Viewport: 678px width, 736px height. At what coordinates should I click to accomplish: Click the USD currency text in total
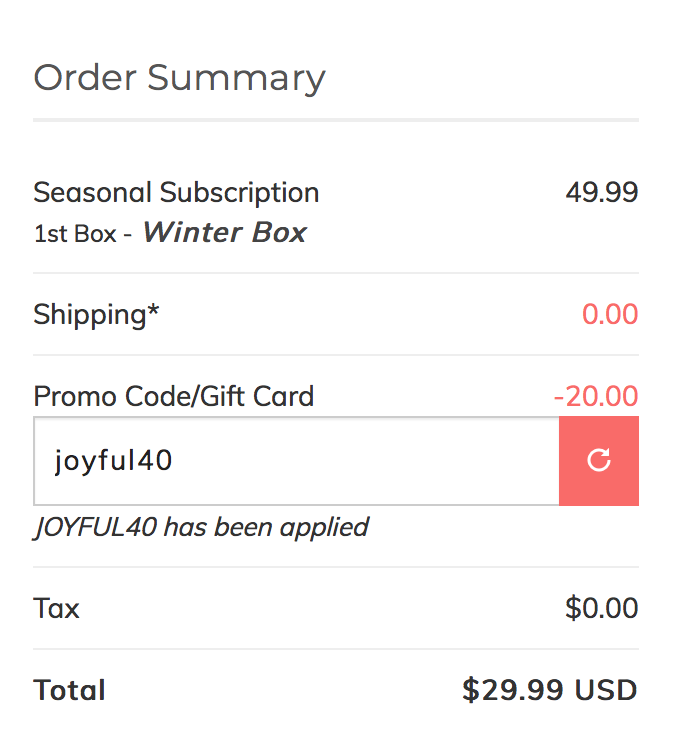(606, 690)
